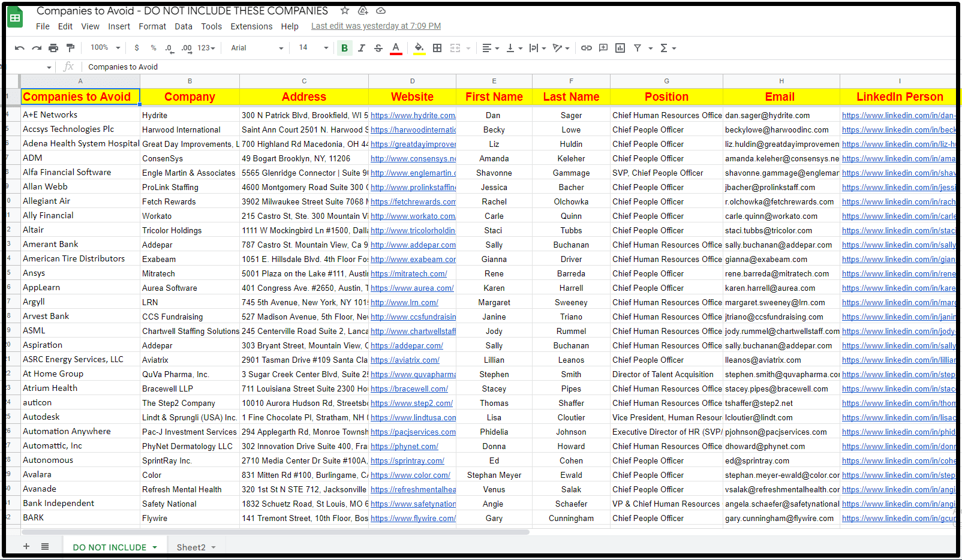Screen dimensions: 962x560
Task: Open the text color picker
Action: (x=396, y=48)
